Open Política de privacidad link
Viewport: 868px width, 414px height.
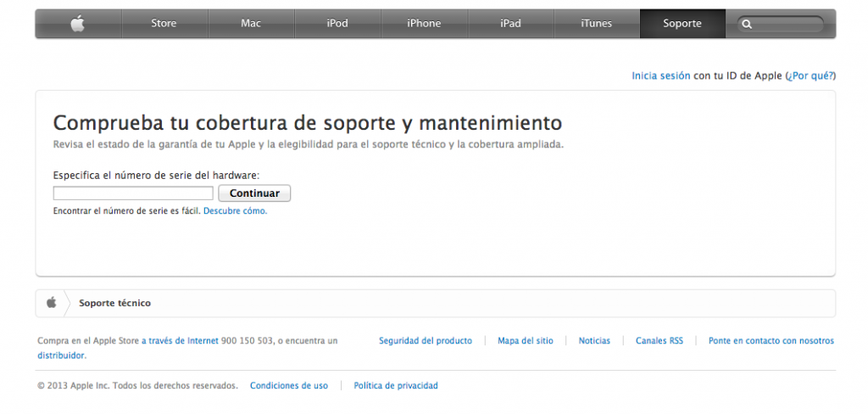click(396, 385)
